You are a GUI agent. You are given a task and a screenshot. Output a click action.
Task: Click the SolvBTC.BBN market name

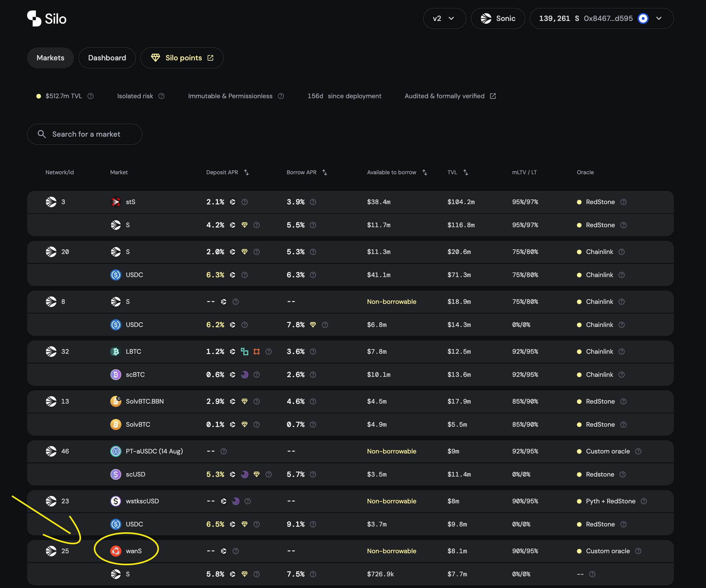click(x=144, y=401)
